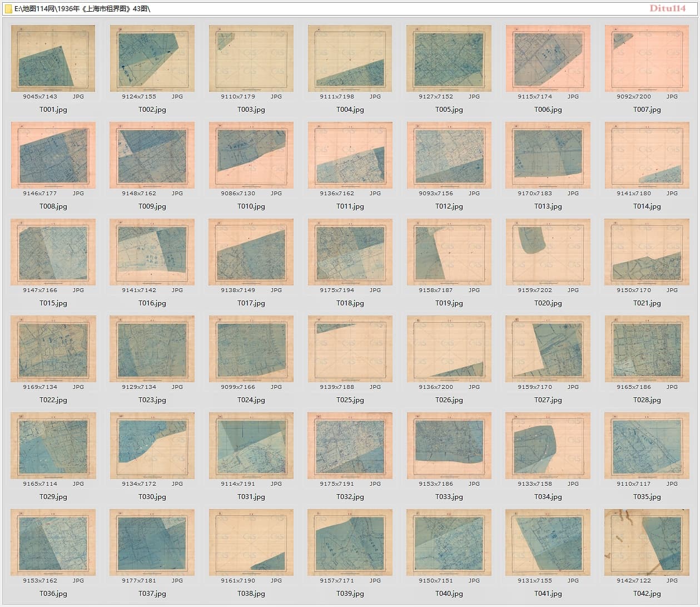Click the T004.jpg filename label

[x=350, y=110]
